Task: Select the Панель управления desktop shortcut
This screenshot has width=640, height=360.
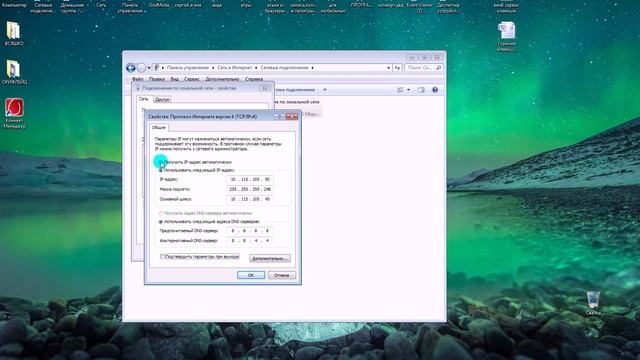Action: pos(130,7)
